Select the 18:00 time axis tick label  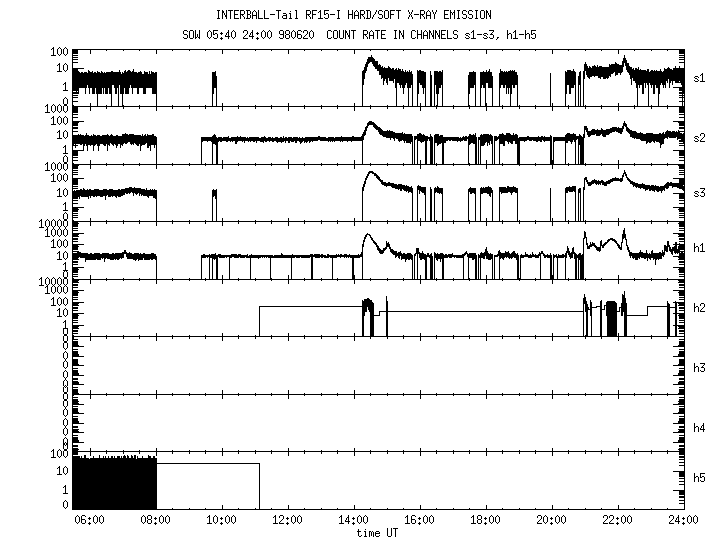tap(485, 521)
